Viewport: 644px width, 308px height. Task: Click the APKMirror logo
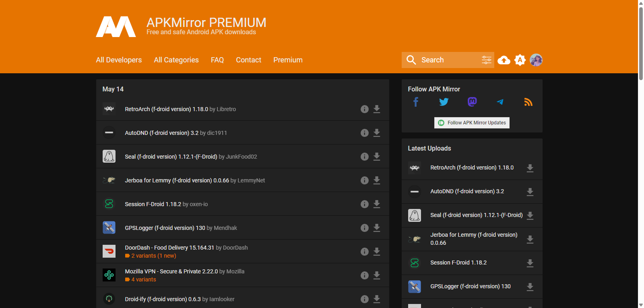116,27
